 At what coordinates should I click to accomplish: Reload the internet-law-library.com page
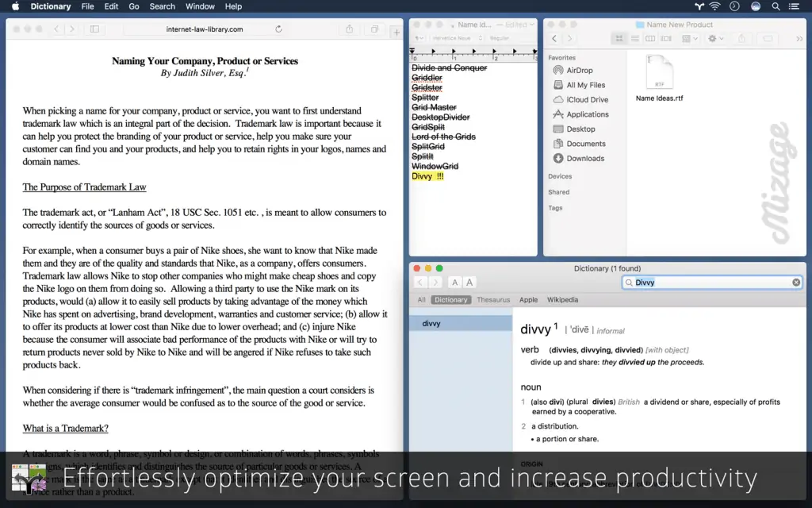[x=278, y=29]
